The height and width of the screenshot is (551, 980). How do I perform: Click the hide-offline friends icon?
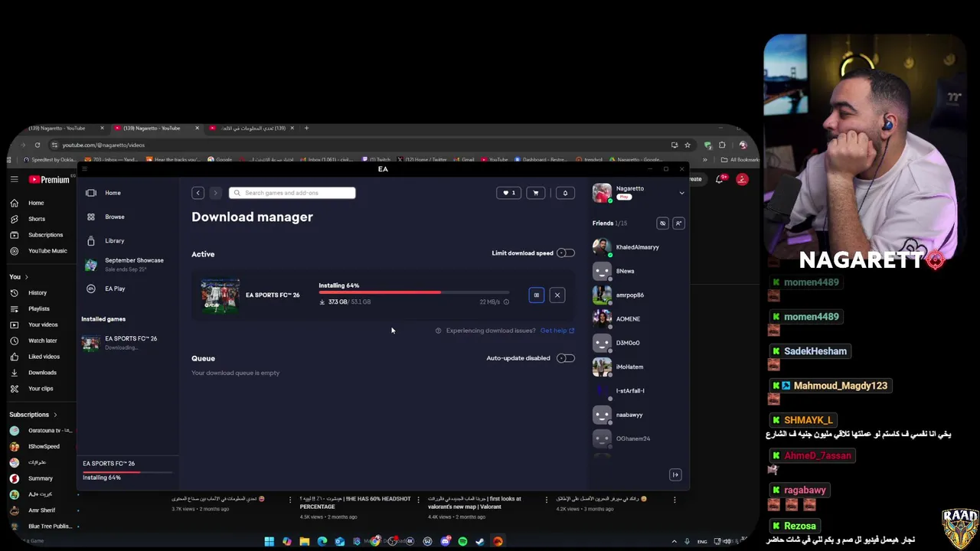click(662, 223)
